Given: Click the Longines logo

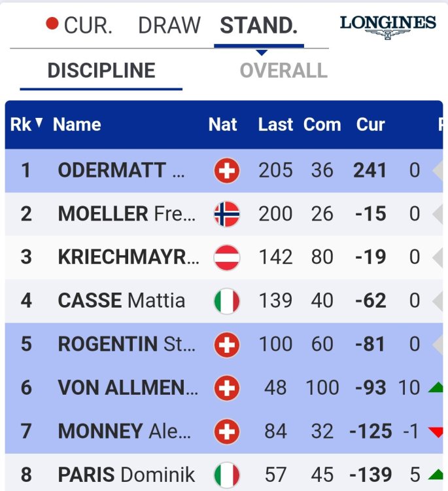Looking at the screenshot, I should point(388,26).
